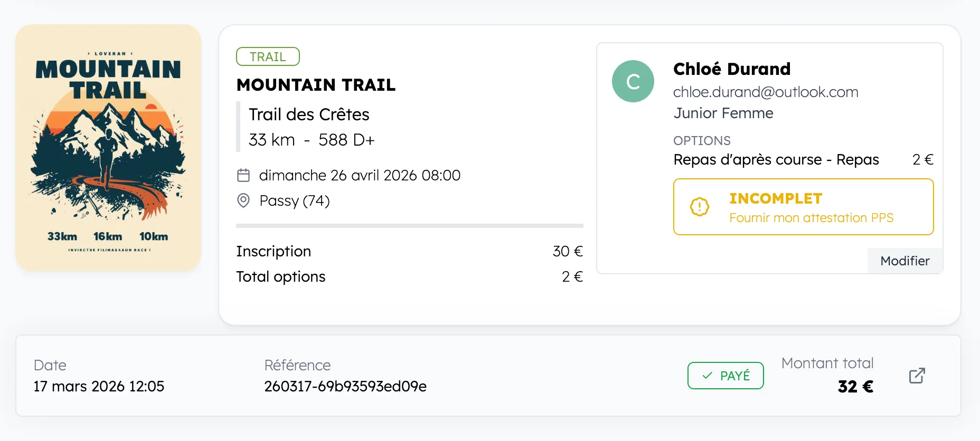Click the Chloé Durand participant name
This screenshot has height=441, width=980.
(x=732, y=69)
